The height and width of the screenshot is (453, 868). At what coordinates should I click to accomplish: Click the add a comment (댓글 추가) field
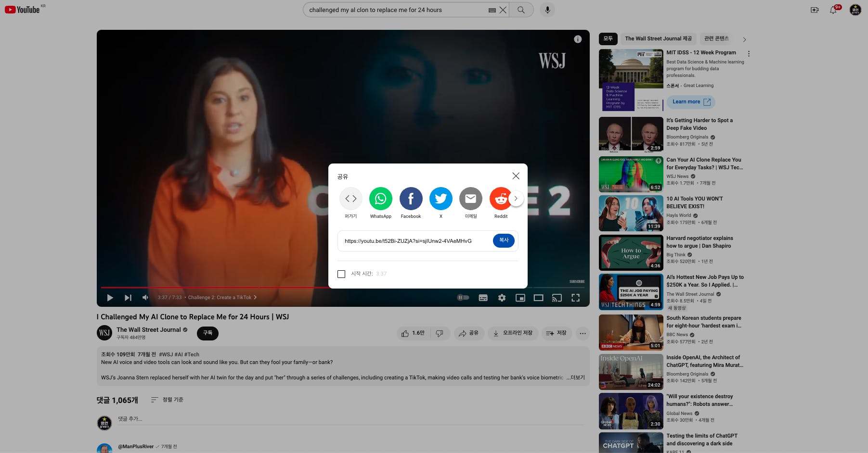coord(350,419)
